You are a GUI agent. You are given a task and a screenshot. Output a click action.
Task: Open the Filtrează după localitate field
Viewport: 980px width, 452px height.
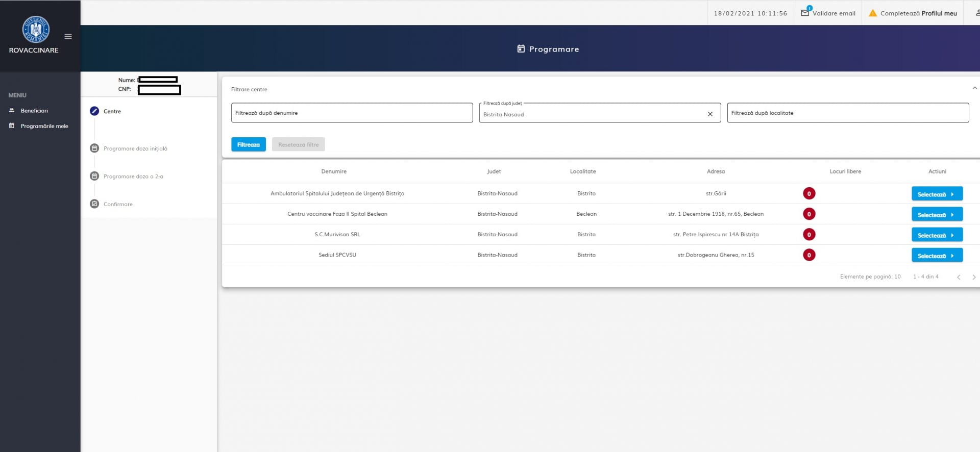(x=848, y=113)
